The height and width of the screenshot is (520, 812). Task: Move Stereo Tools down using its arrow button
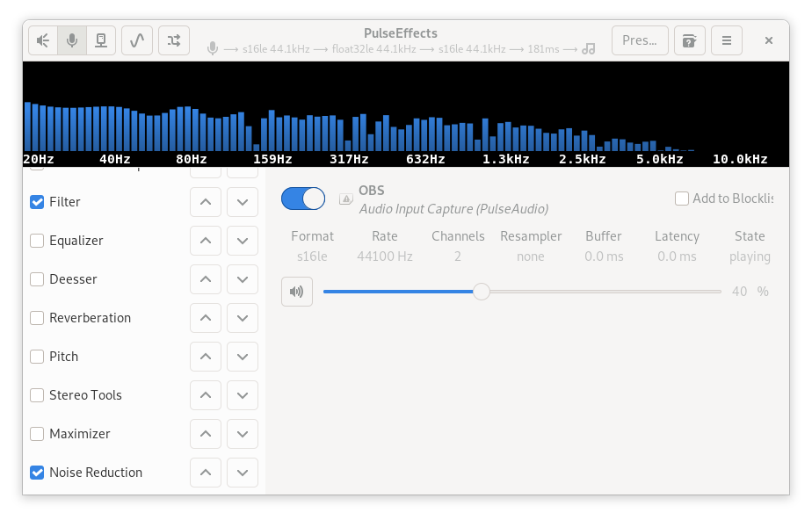(x=242, y=395)
